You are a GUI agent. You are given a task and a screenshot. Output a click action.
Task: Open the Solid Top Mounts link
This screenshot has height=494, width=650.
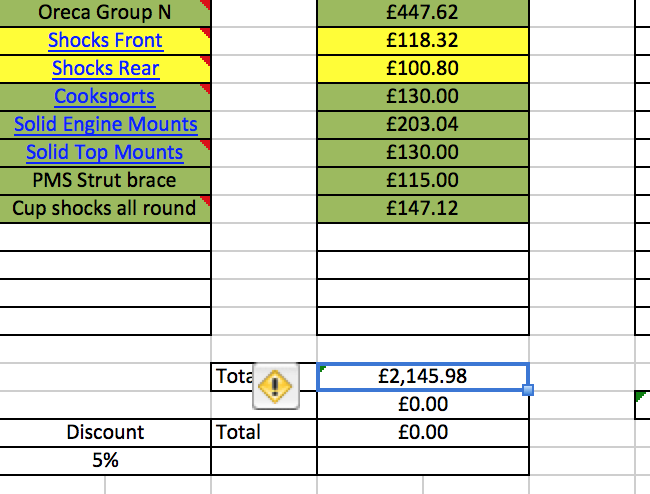104,152
